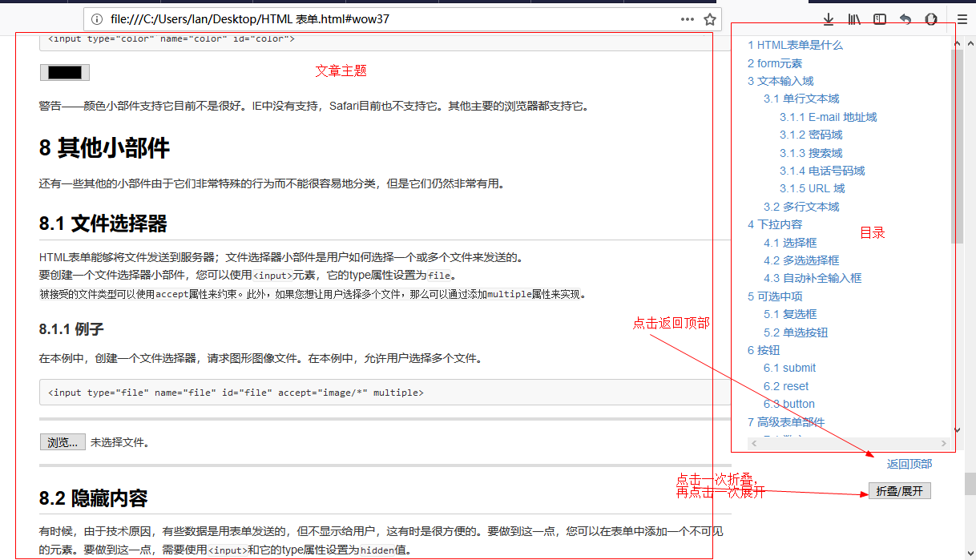Viewport: 976px width, 560px height.
Task: Jump to '6.2 reset' link
Action: click(x=786, y=386)
